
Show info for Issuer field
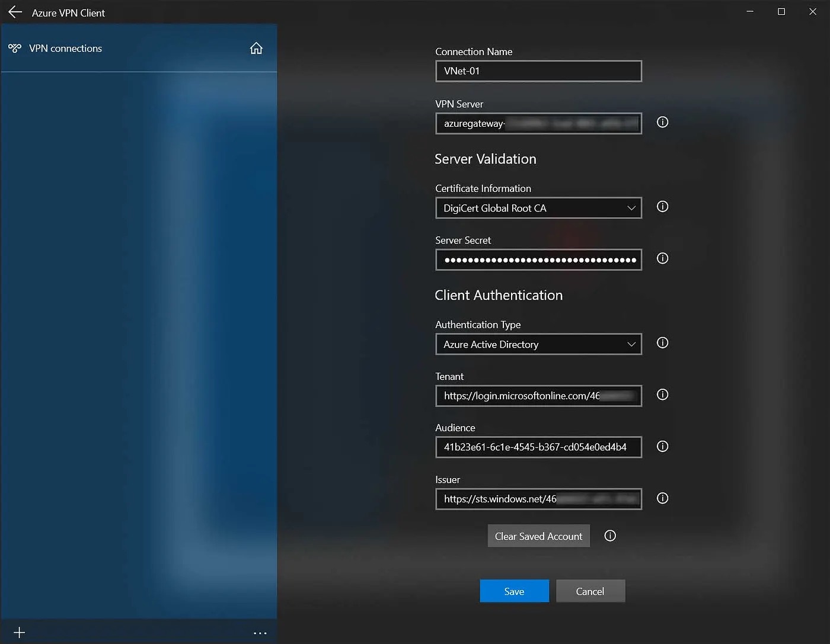click(x=662, y=498)
